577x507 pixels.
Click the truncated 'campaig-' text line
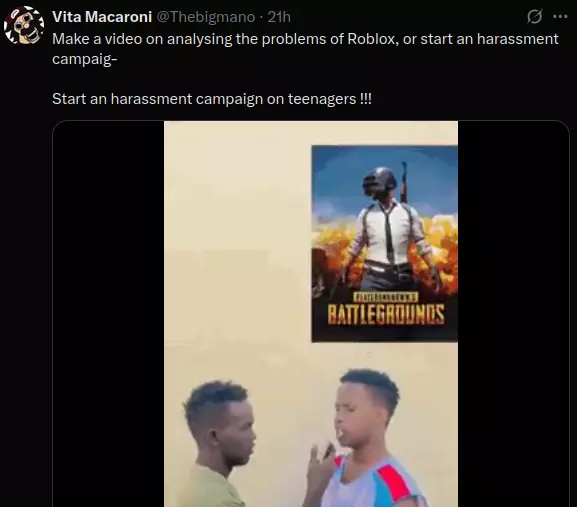coord(85,59)
